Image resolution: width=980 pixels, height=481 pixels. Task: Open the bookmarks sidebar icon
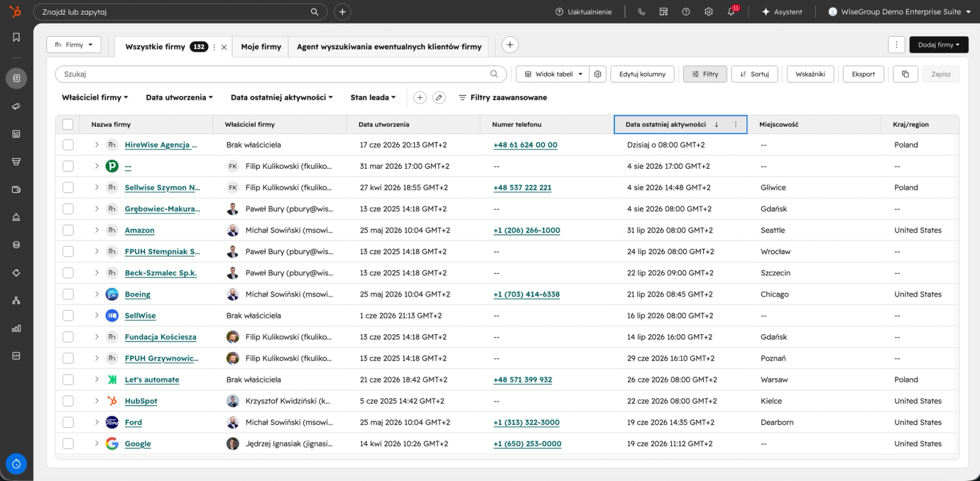(x=17, y=37)
